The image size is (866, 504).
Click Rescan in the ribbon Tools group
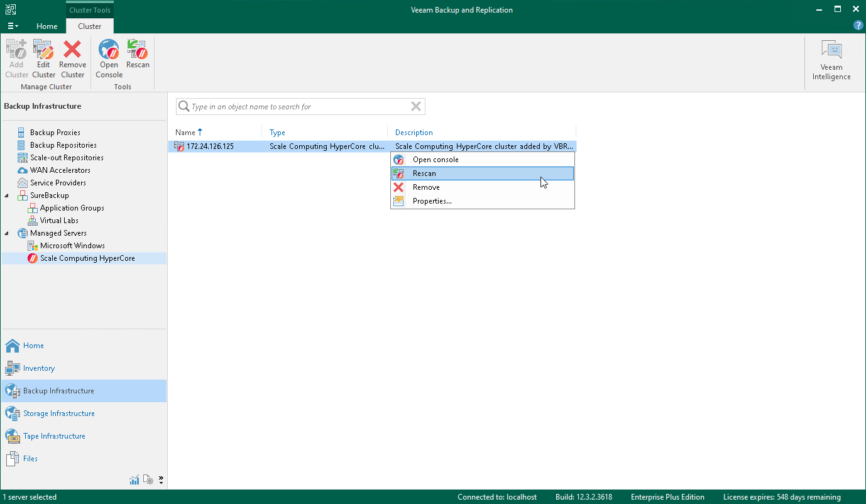click(138, 54)
